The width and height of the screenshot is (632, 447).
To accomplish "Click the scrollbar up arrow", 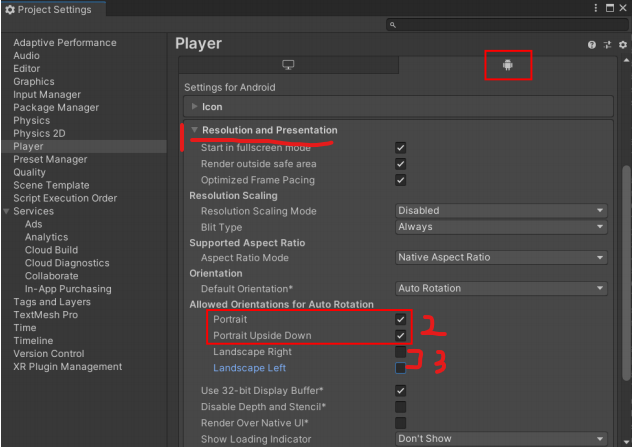I will coord(626,60).
